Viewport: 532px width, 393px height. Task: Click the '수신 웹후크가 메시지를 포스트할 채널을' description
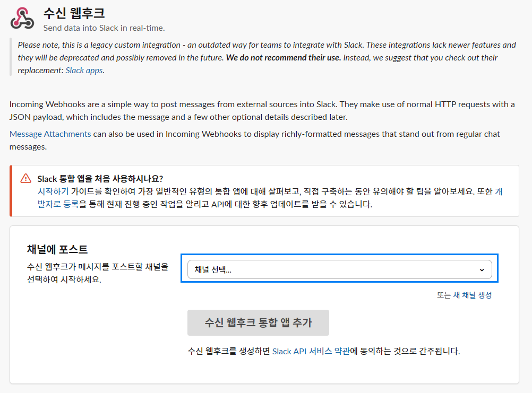click(98, 267)
